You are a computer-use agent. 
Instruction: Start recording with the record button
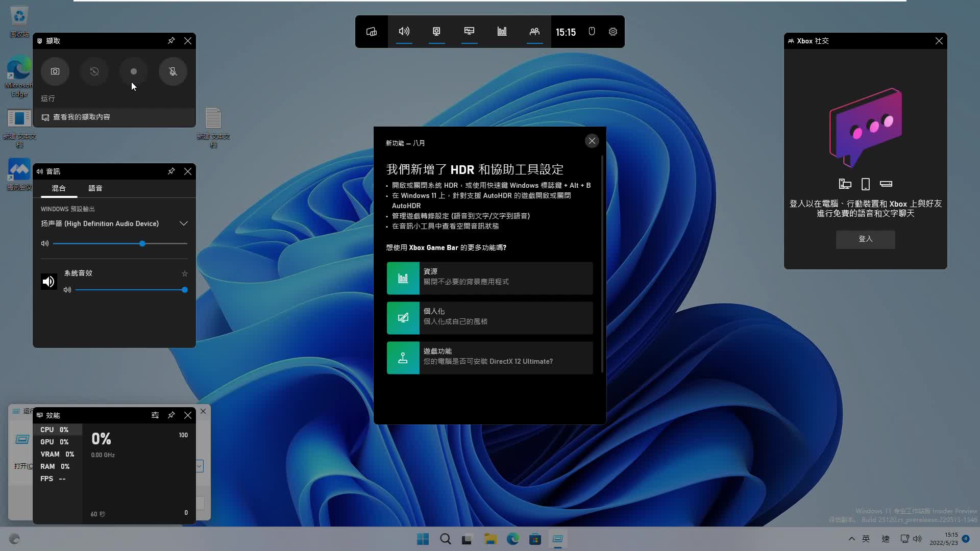click(x=134, y=71)
